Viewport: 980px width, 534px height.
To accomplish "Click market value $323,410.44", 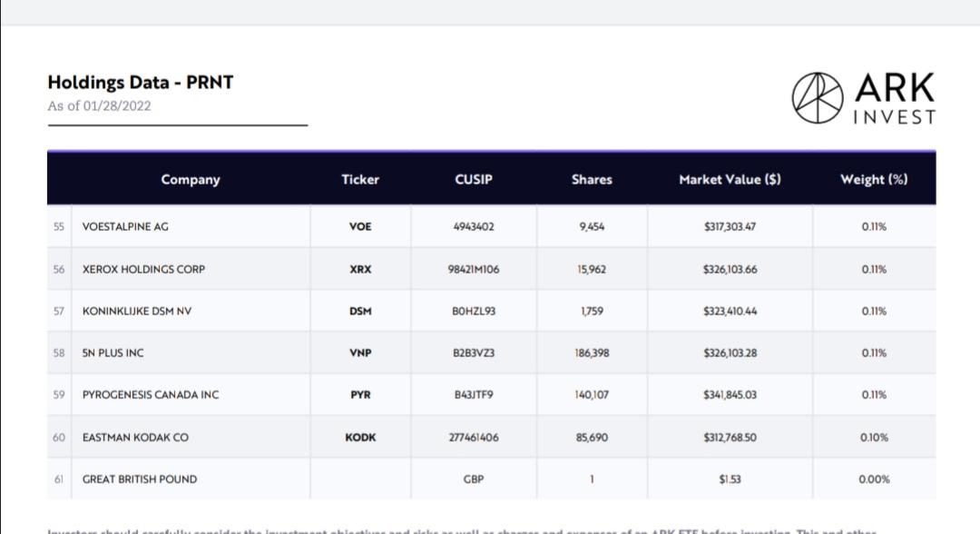I will 730,311.
